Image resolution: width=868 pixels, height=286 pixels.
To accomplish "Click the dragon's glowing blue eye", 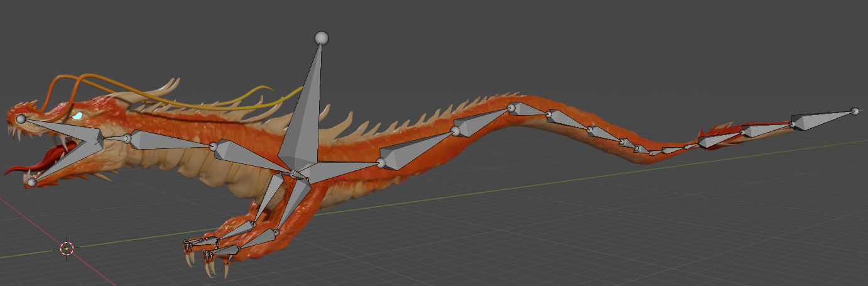I will [77, 116].
